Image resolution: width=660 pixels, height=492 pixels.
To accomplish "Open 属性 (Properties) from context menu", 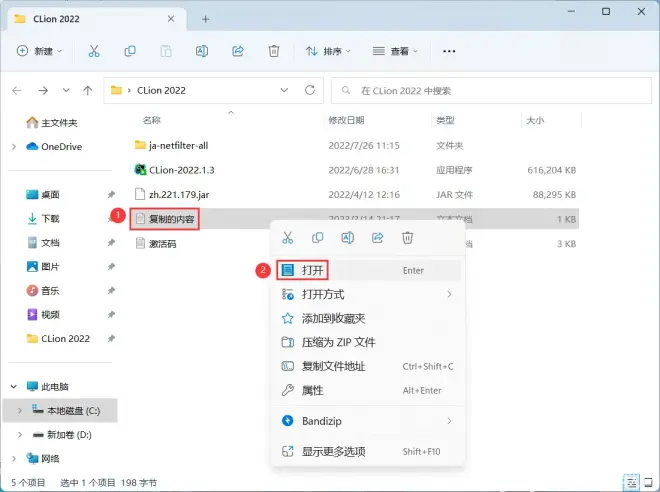I will click(368, 390).
